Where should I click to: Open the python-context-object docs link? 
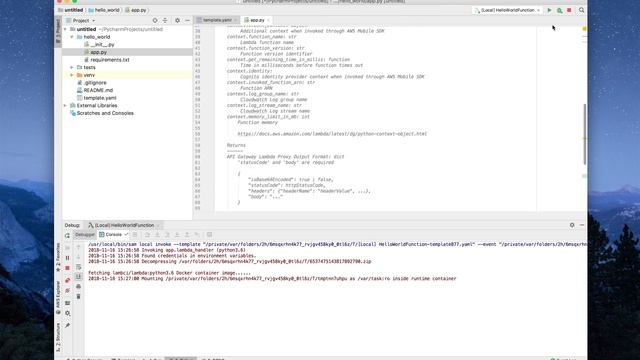point(332,134)
